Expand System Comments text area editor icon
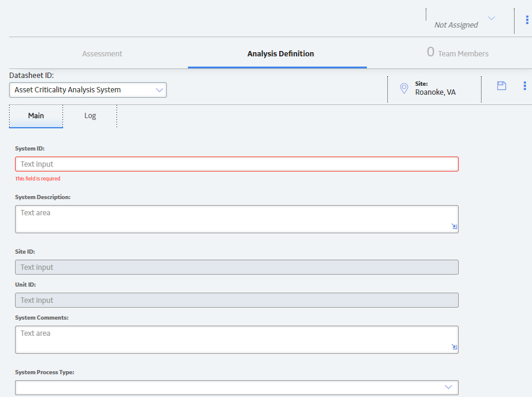 [x=455, y=347]
